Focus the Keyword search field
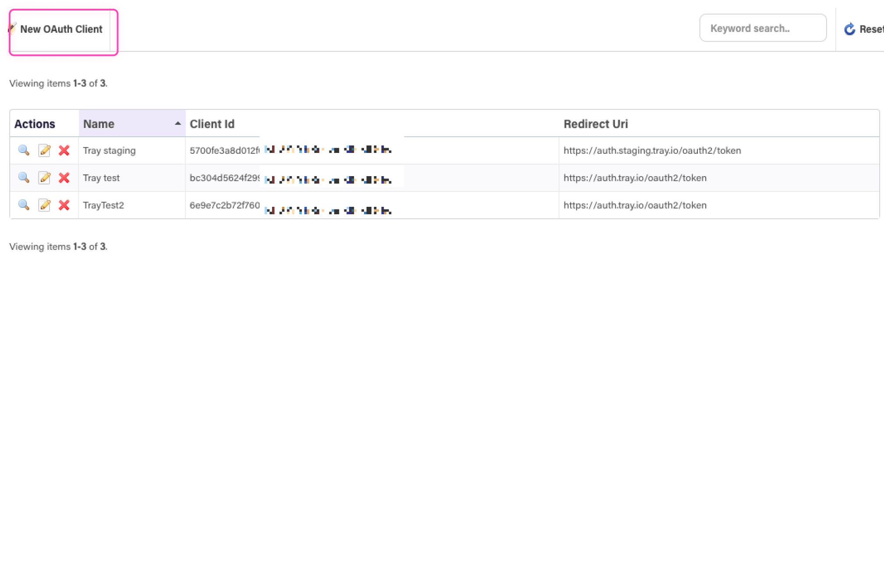Image resolution: width=884 pixels, height=588 pixels. point(763,28)
